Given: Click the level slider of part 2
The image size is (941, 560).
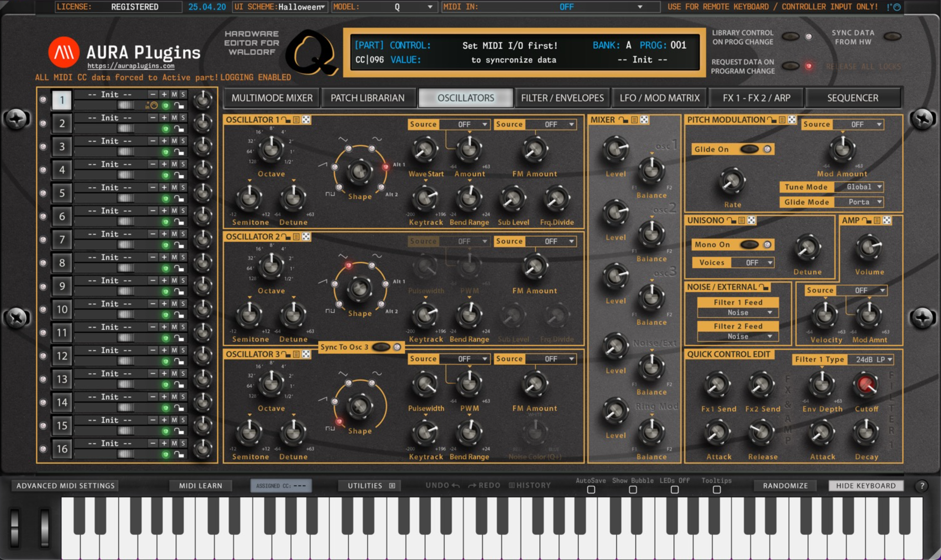Looking at the screenshot, I should [125, 129].
